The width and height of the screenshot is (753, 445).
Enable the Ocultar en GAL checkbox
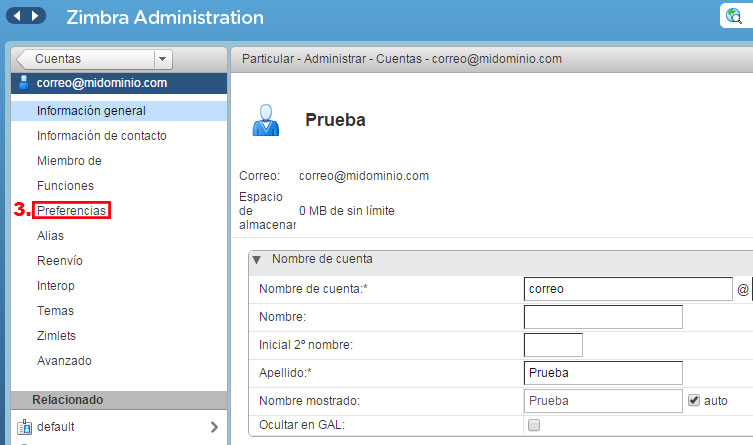click(534, 425)
